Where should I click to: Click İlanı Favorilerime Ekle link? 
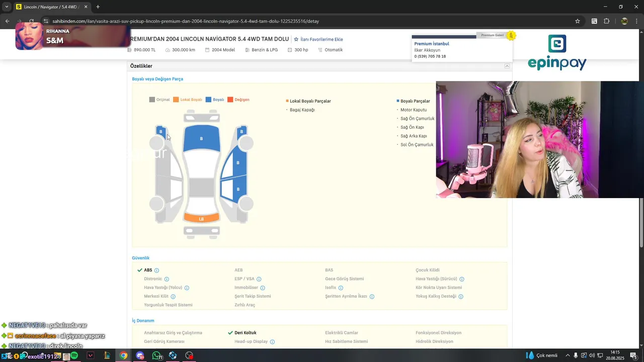(x=321, y=39)
